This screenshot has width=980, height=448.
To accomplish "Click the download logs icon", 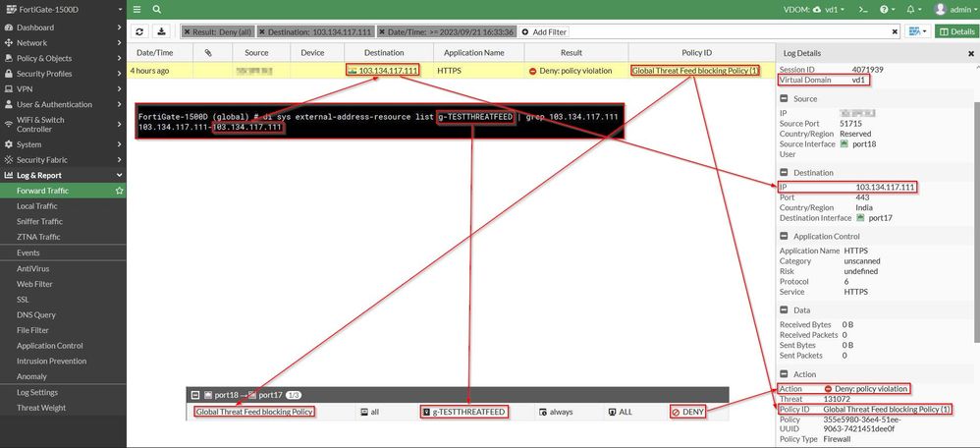I will (161, 31).
